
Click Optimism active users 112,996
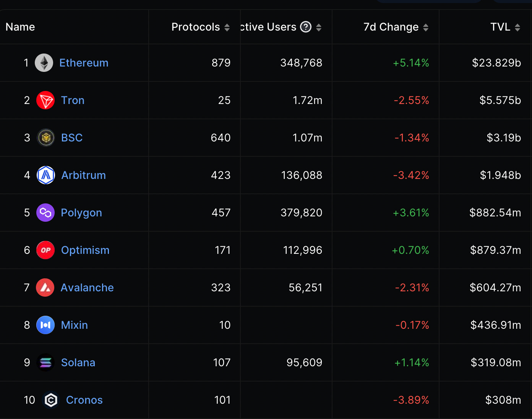tap(303, 250)
